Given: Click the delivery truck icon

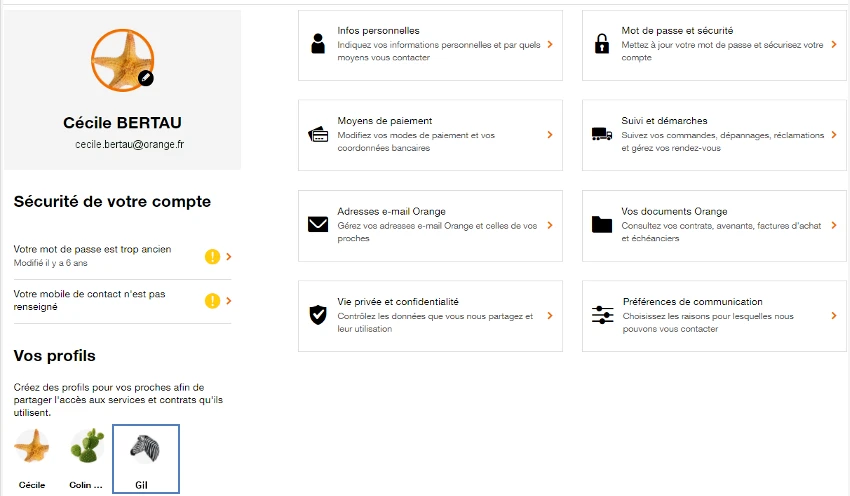Looking at the screenshot, I should [x=602, y=133].
